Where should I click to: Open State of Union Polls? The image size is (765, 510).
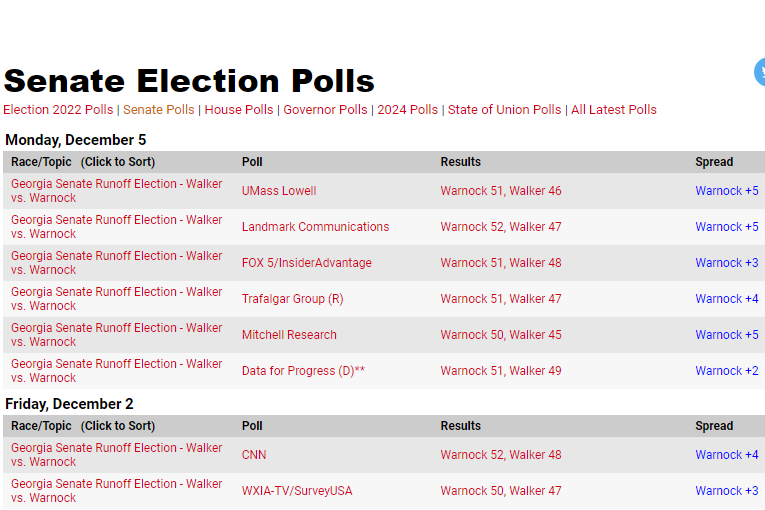(x=504, y=110)
